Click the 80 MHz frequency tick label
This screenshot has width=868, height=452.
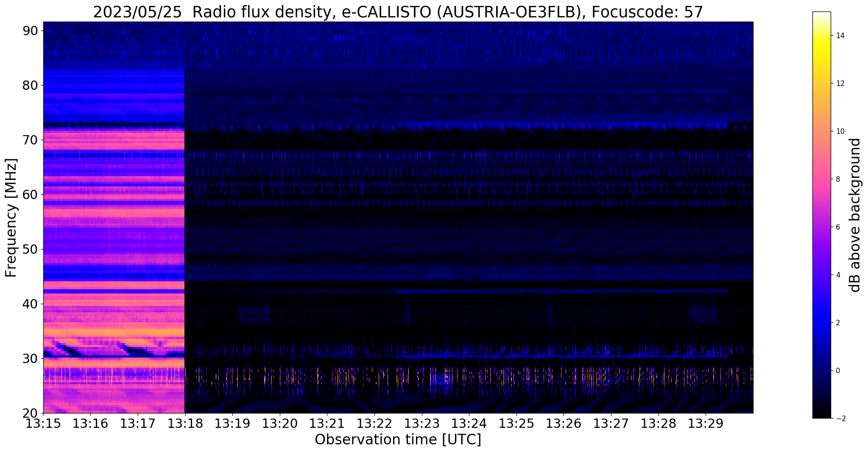pos(30,85)
